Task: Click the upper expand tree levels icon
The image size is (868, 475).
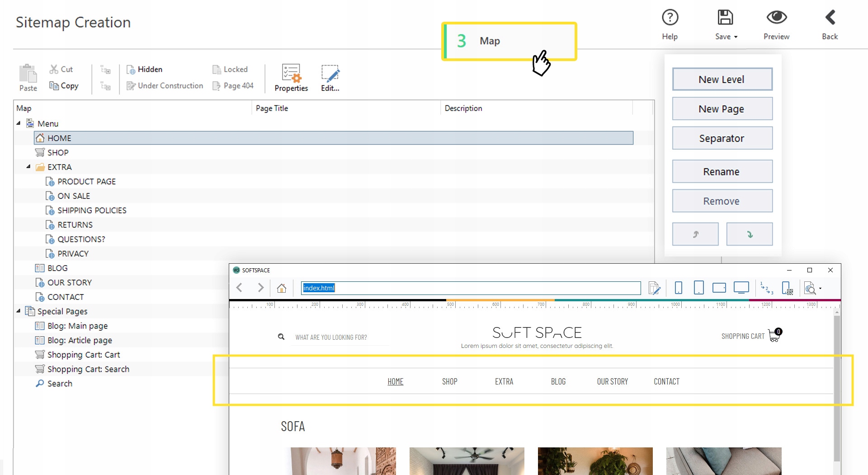Action: pos(105,70)
